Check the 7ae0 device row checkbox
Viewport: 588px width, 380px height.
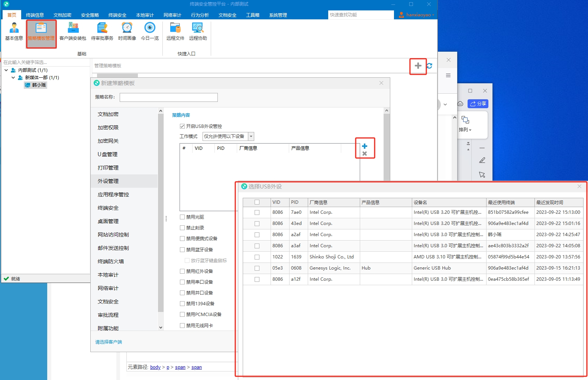257,212
